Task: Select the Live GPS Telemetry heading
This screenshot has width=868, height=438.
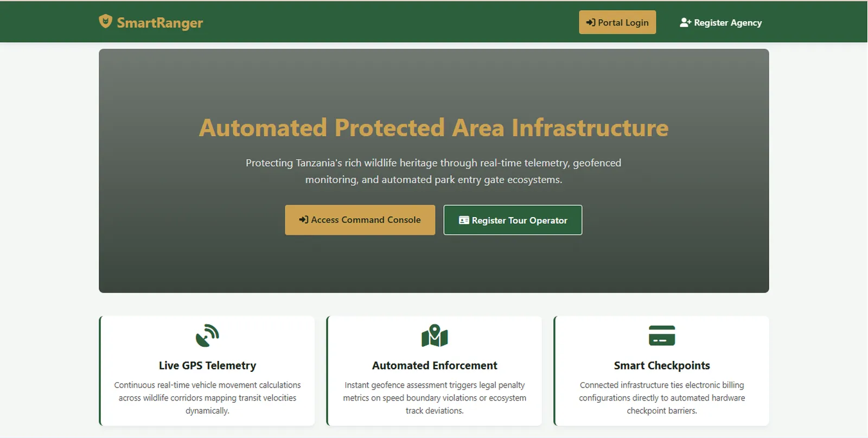Action: [207, 365]
